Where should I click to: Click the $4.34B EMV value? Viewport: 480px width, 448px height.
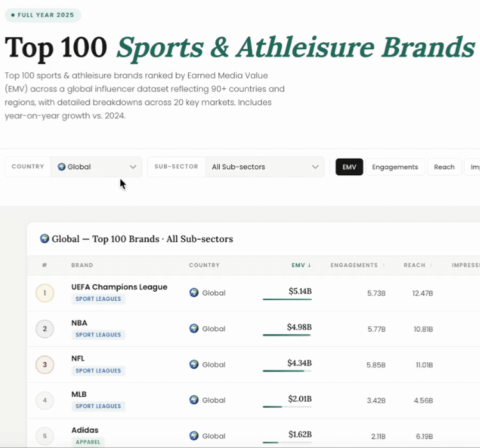(300, 363)
